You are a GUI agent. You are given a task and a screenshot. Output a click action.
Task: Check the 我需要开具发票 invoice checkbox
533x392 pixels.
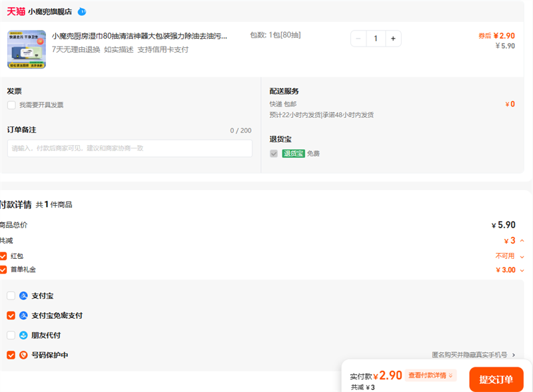point(11,105)
